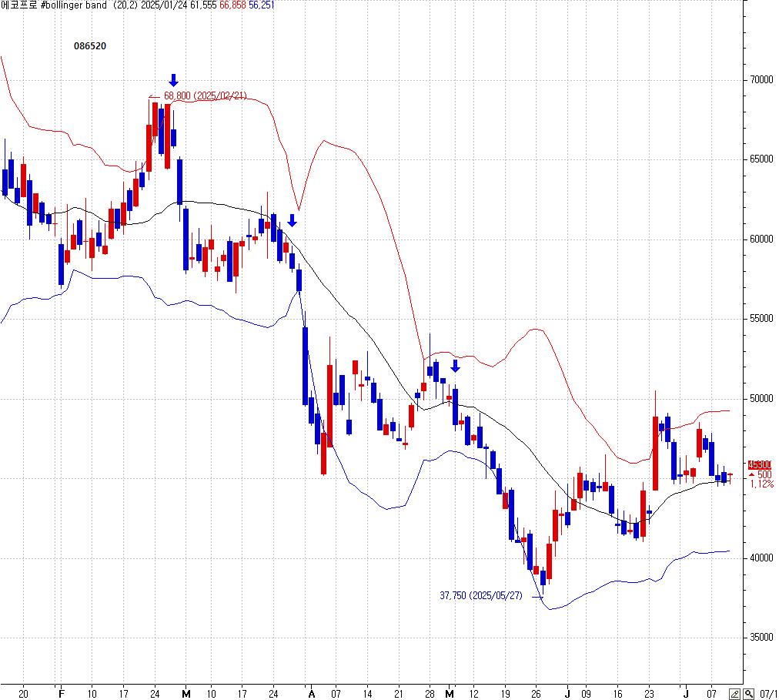The image size is (779, 700).
Task: Select the 16 date label on time axis
Action: point(617,694)
